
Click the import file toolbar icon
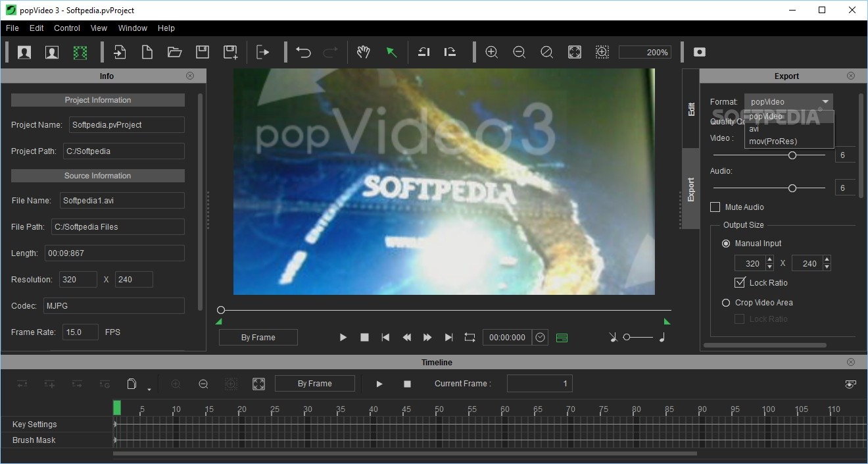[120, 53]
